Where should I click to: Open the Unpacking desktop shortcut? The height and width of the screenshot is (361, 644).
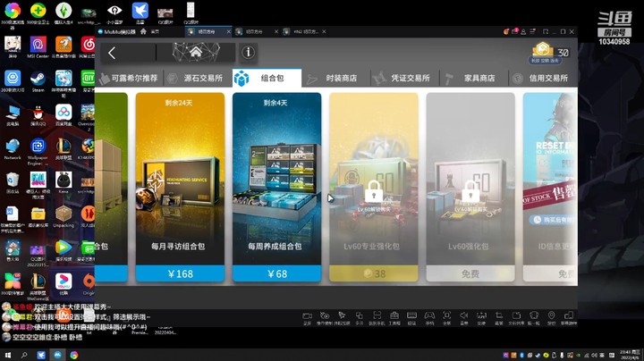click(x=64, y=216)
